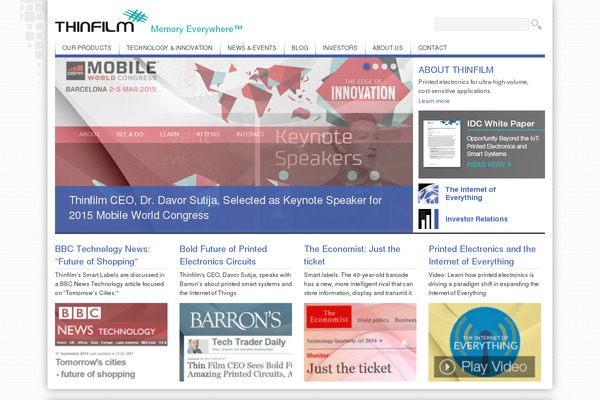The image size is (600, 400).
Task: Click the IDC White Paper document thumbnail
Action: [442, 143]
